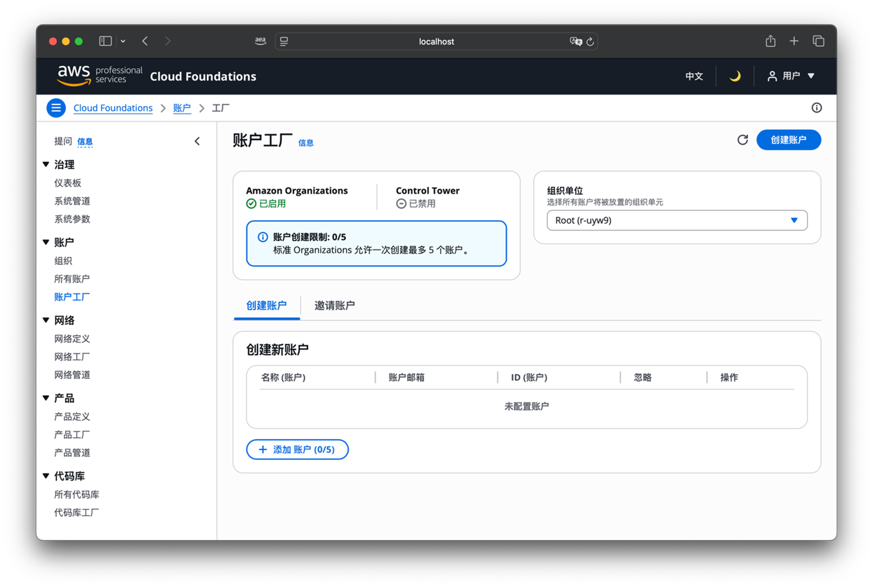Show the browser tab overview icon
The width and height of the screenshot is (873, 588).
tap(818, 41)
